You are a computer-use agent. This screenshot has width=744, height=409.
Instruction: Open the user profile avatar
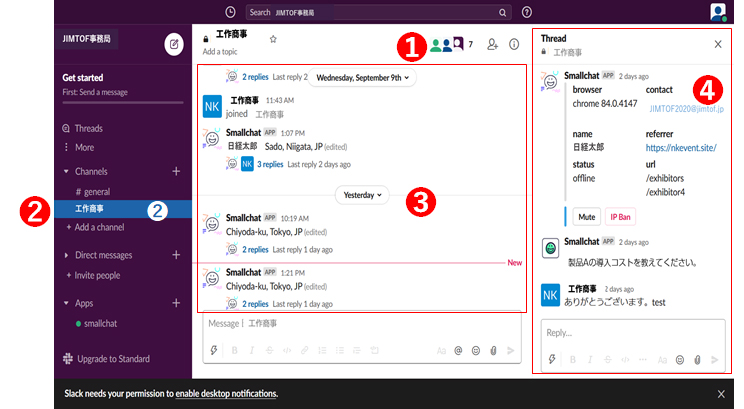718,12
